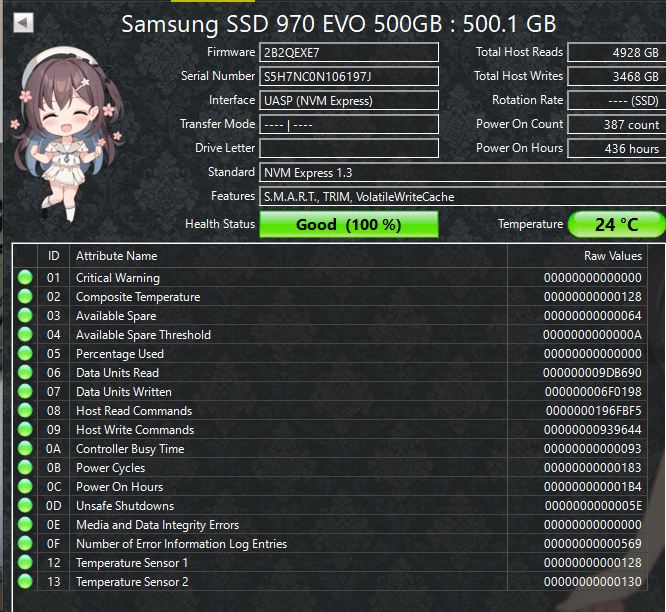Click the Transfer Mode field
The height and width of the screenshot is (612, 666).
pos(349,125)
